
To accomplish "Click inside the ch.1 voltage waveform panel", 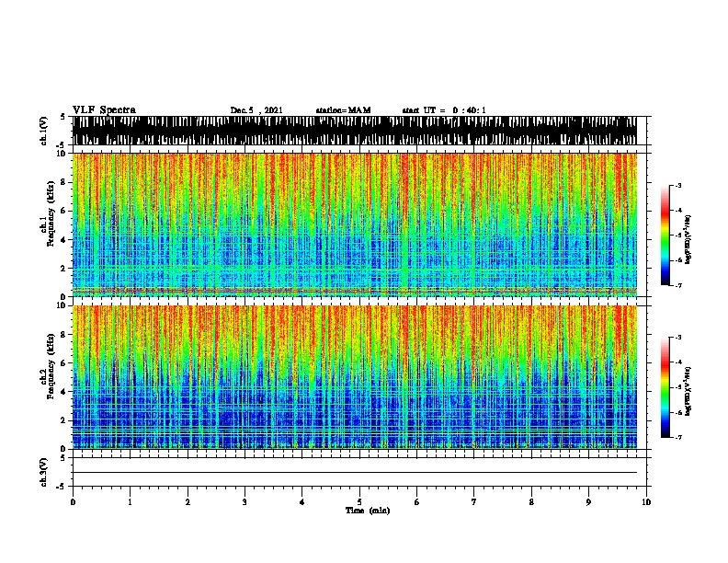I will (354, 131).
